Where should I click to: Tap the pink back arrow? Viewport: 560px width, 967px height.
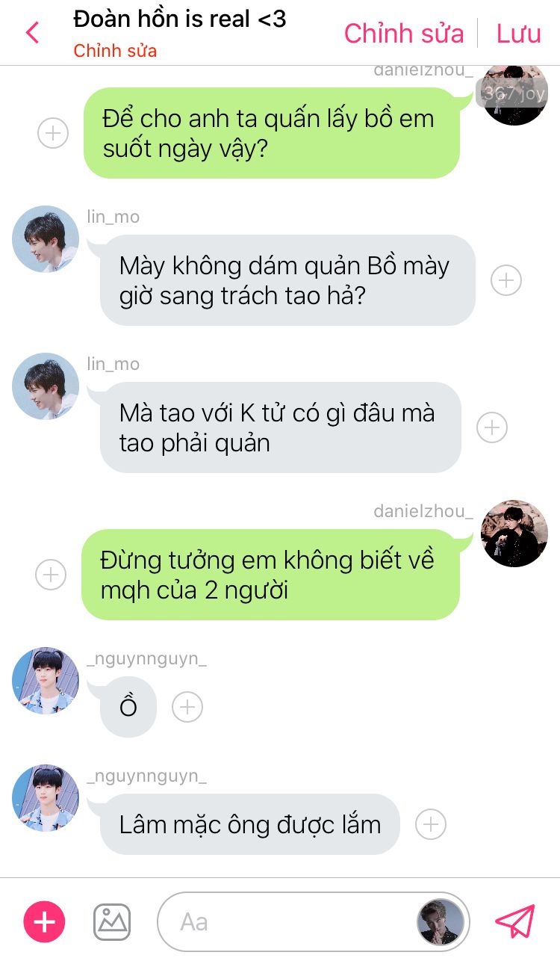(x=32, y=33)
